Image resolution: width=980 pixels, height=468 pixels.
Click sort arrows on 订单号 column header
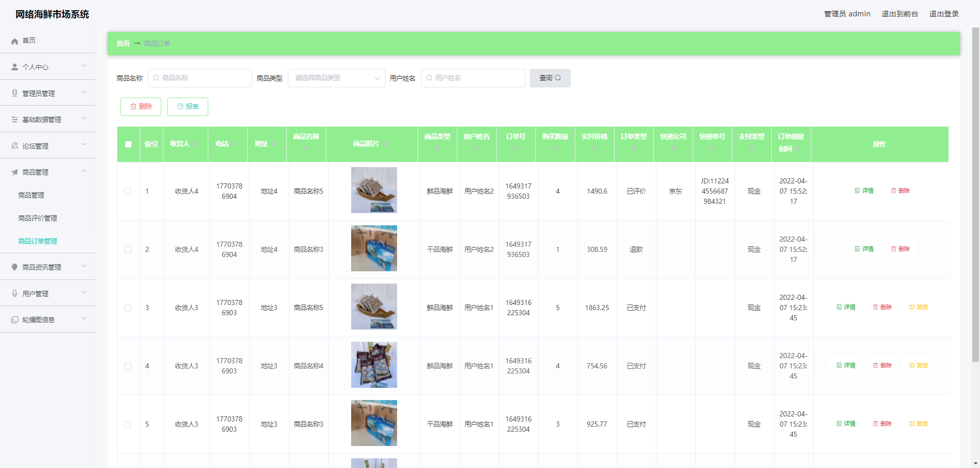[x=516, y=149]
